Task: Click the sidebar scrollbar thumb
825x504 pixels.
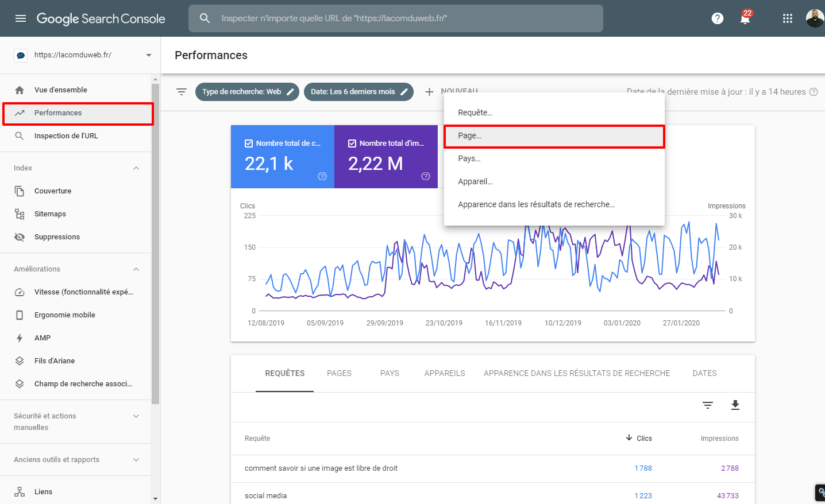Action: click(155, 243)
